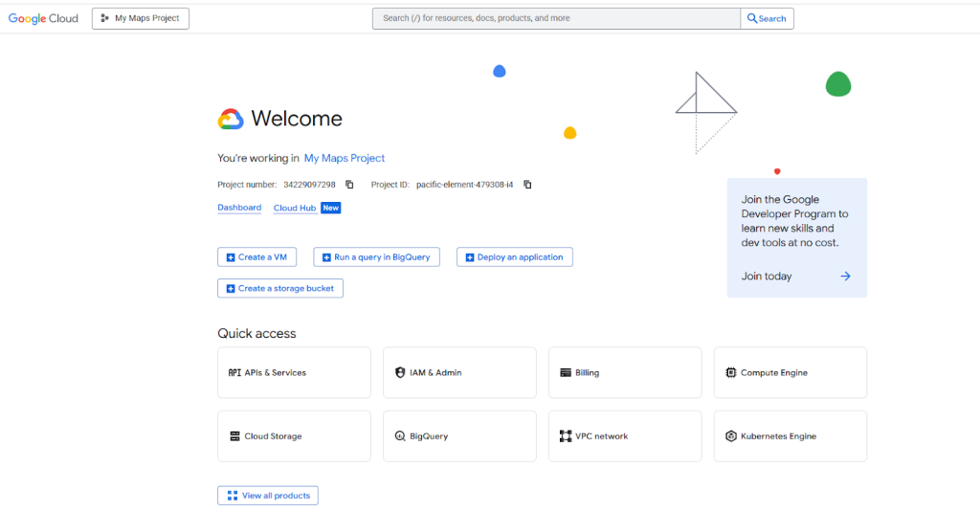Image resolution: width=980 pixels, height=511 pixels.
Task: Click the Join today arrow
Action: (845, 277)
